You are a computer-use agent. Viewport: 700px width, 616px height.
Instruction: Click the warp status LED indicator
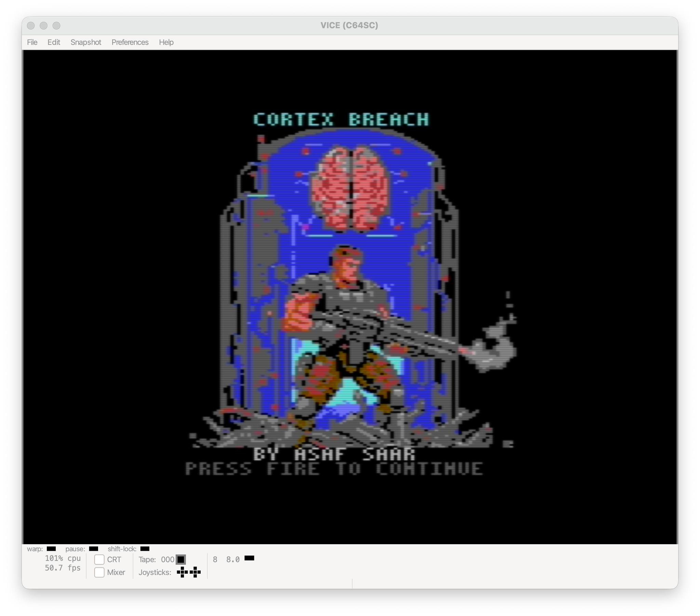(51, 549)
